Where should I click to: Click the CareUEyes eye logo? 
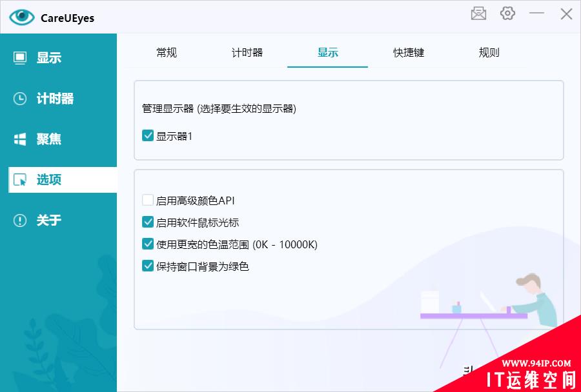[x=22, y=17]
